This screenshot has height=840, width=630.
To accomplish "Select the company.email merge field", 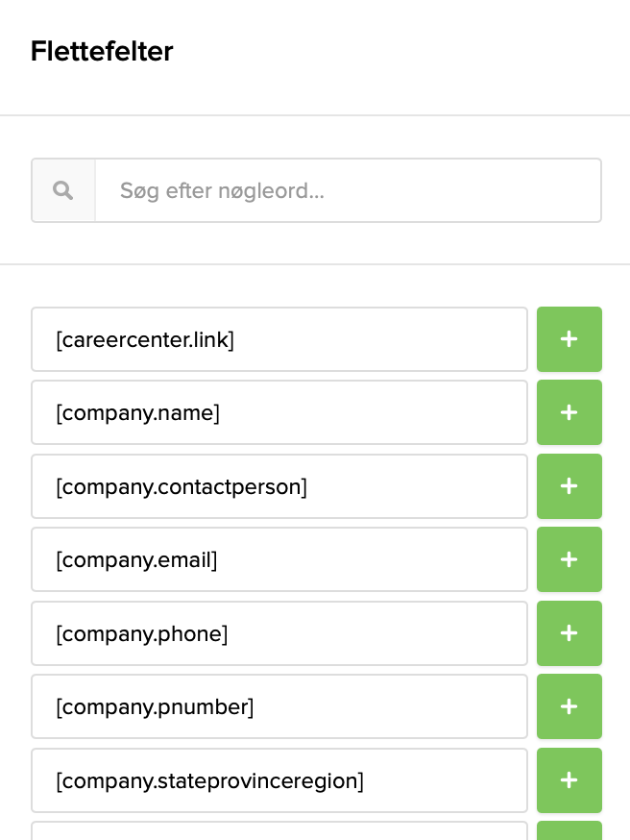I will (279, 559).
